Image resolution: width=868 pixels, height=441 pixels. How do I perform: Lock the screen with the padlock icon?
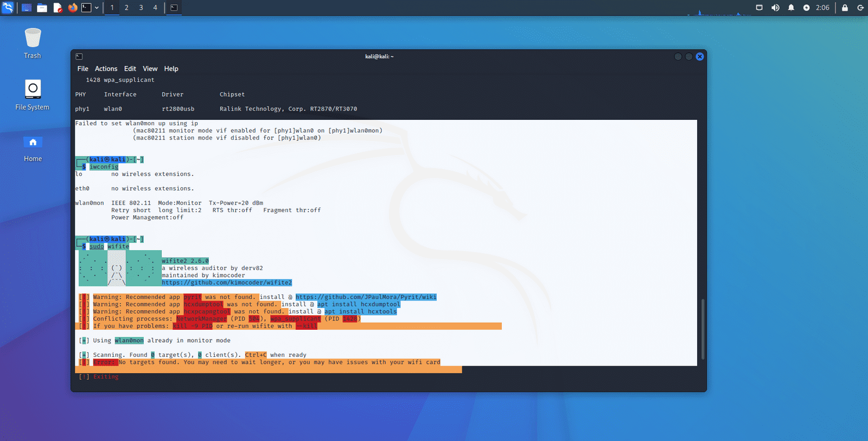[845, 8]
